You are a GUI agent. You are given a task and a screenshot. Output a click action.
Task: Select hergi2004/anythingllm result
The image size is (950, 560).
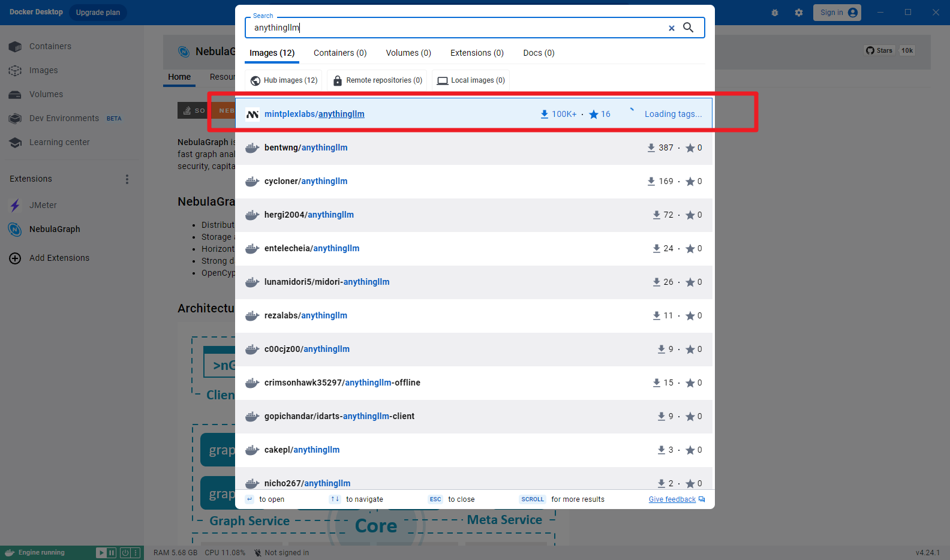[x=474, y=215]
